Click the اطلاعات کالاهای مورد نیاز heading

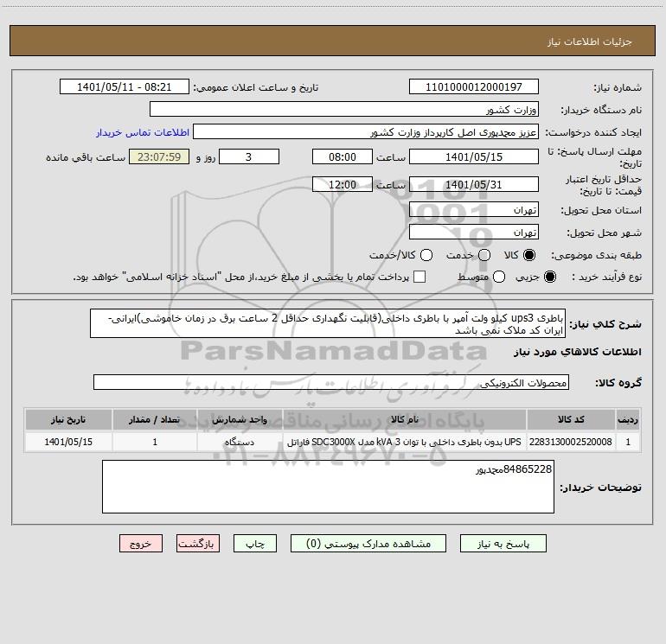pos(578,352)
